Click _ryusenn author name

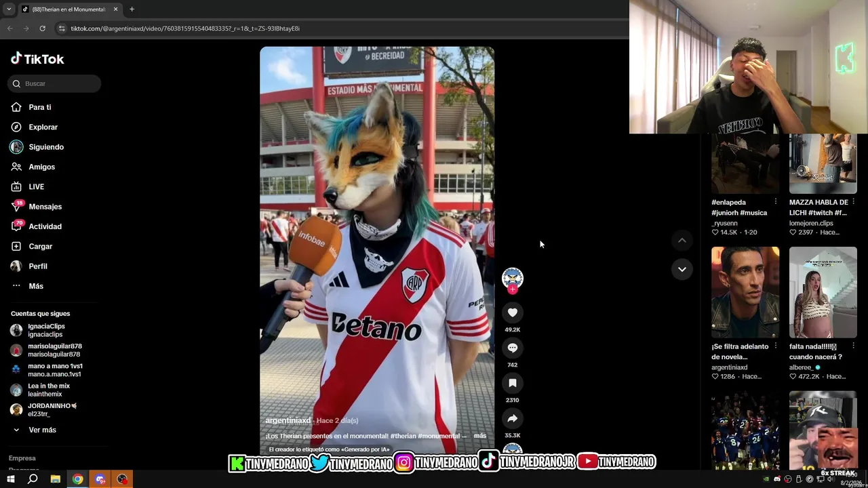pyautogui.click(x=724, y=223)
